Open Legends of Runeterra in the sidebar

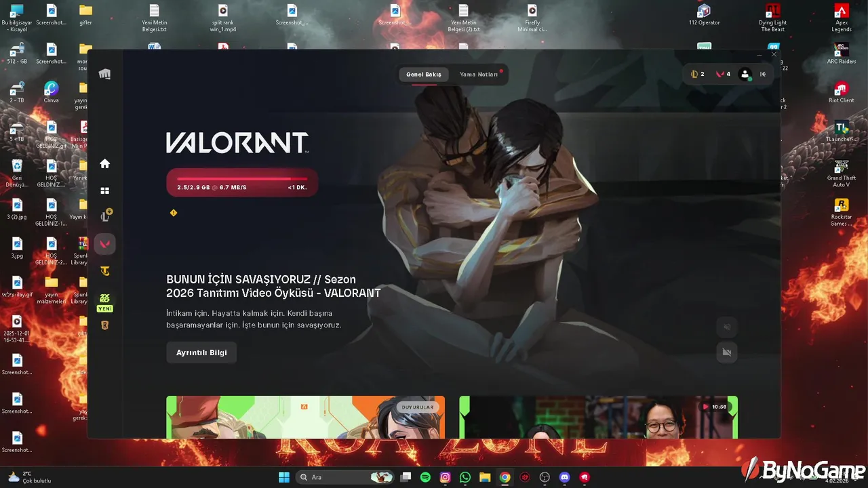tap(104, 325)
